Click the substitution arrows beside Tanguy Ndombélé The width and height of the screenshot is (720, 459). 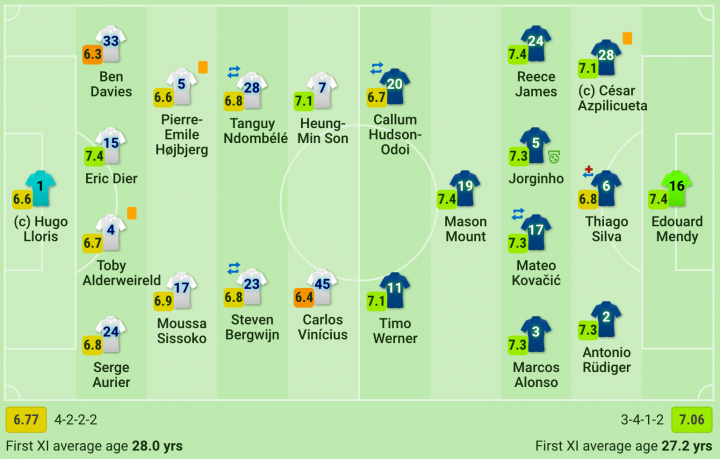tap(234, 72)
